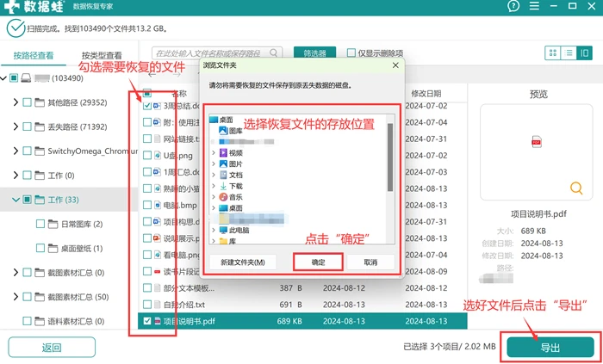Click the search icon in file name field

(274, 52)
